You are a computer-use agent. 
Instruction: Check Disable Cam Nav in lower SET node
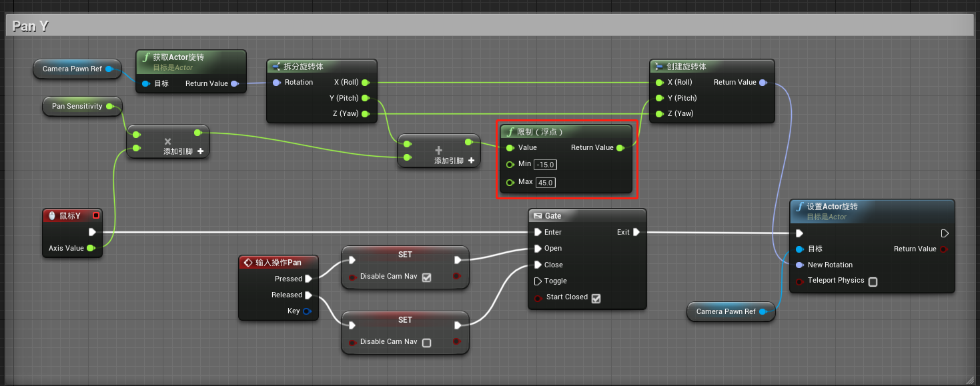tap(427, 343)
